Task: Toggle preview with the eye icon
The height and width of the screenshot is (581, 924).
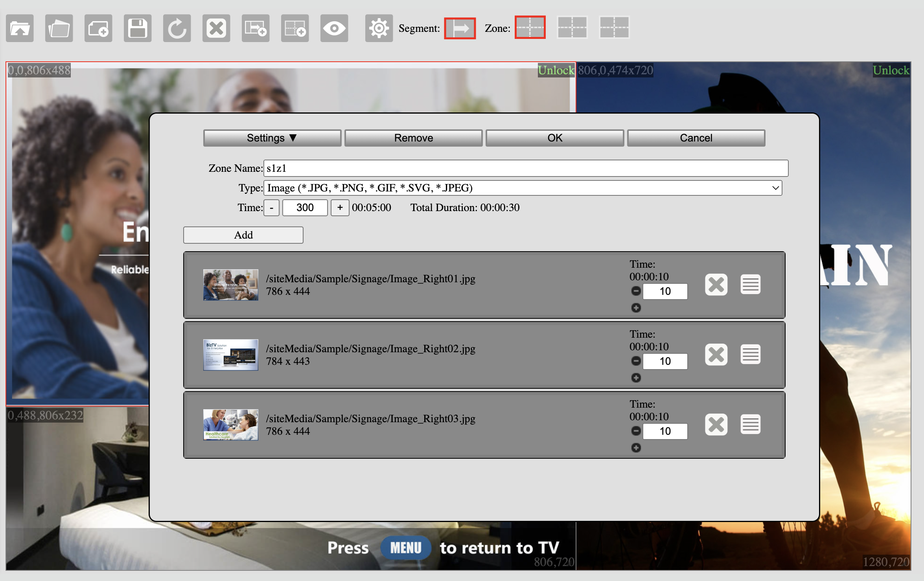Action: click(x=334, y=28)
